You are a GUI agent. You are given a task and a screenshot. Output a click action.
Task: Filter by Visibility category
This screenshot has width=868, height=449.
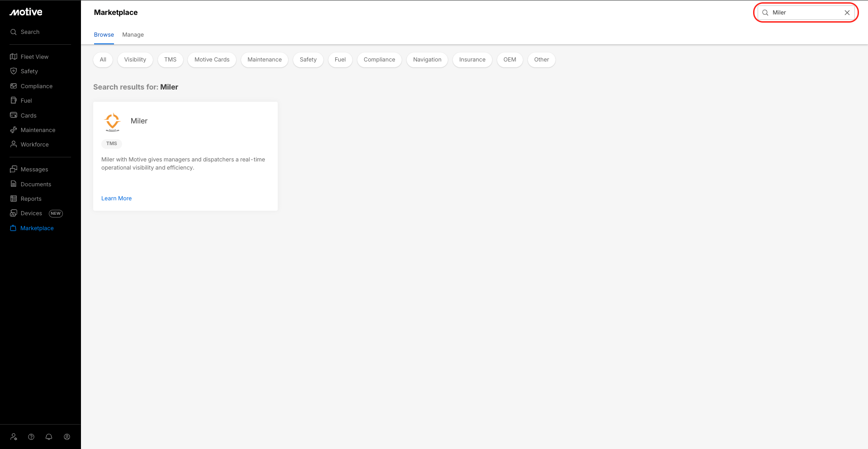(x=135, y=60)
